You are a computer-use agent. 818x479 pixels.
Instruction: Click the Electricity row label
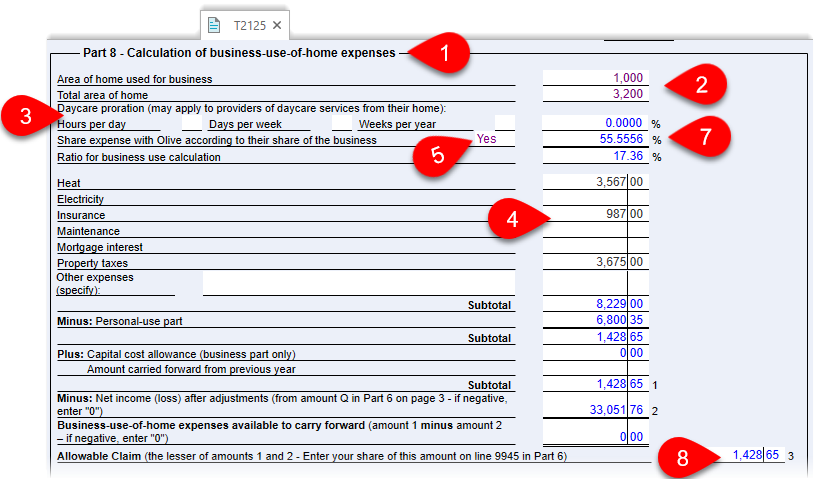(x=80, y=199)
